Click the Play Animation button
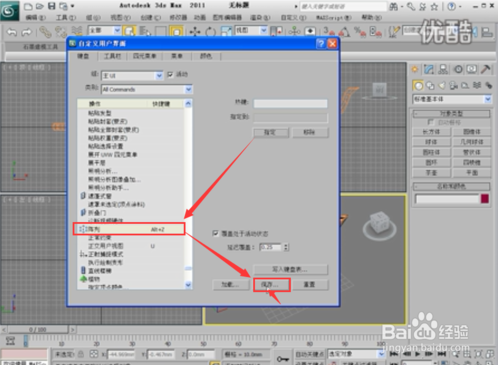 click(x=417, y=354)
